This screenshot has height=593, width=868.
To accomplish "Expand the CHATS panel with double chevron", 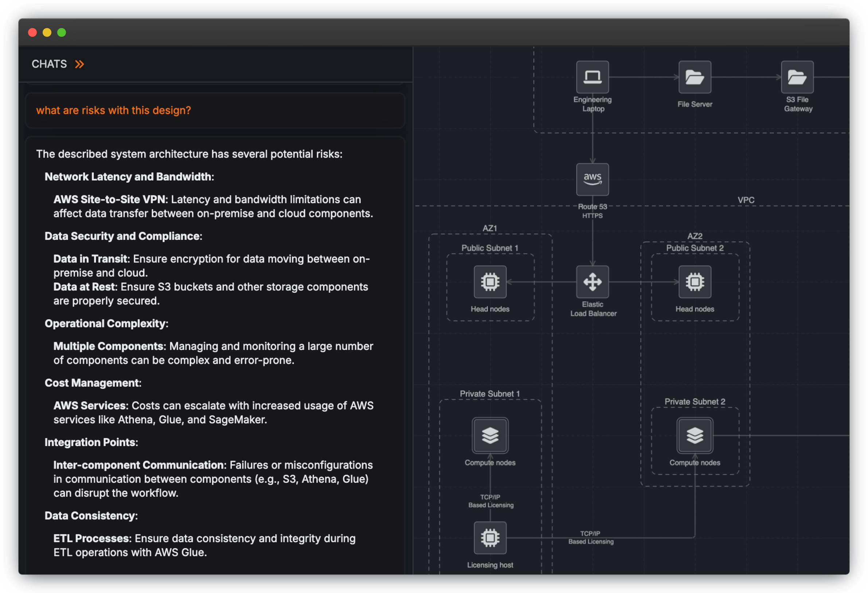I will tap(79, 64).
